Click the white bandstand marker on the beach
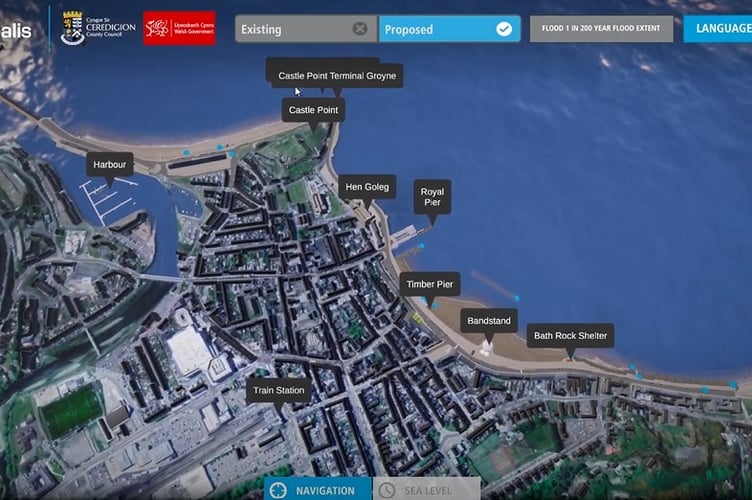752x500 pixels. [486, 349]
